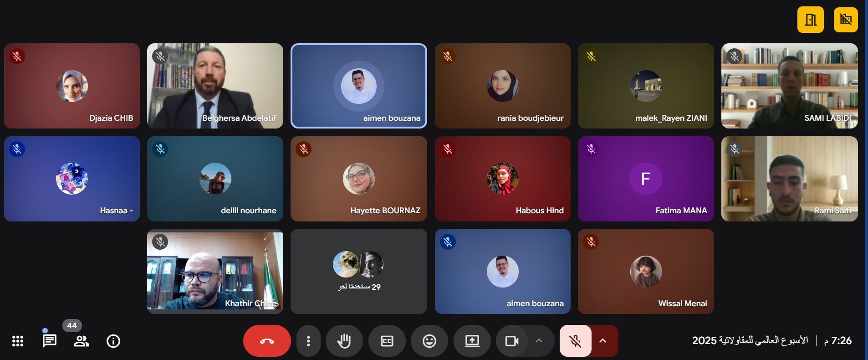
Task: Click dellil nourhane avatar picture
Action: 215,179
